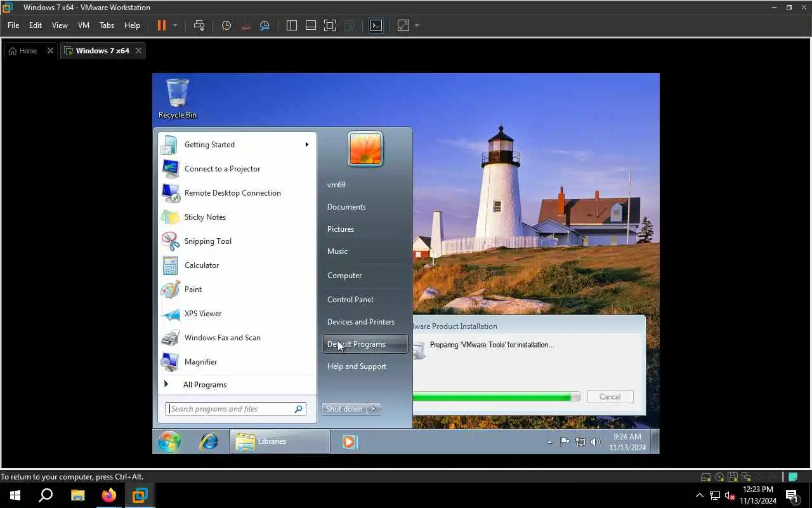Click the Action Center flag icon

[x=565, y=442]
